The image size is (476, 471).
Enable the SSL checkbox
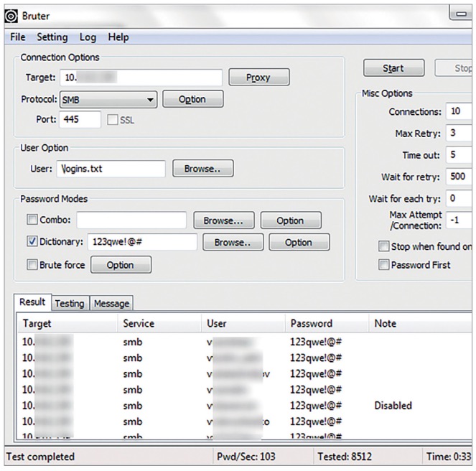pos(112,120)
